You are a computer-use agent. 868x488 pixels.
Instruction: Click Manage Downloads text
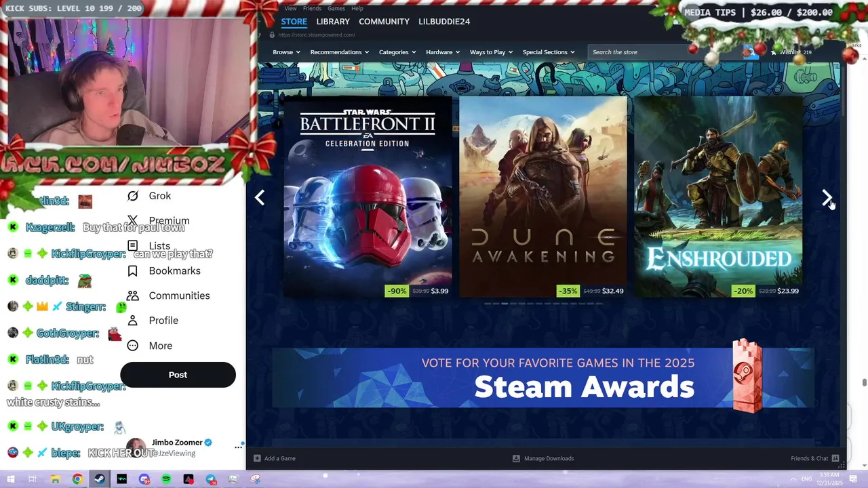(x=549, y=458)
